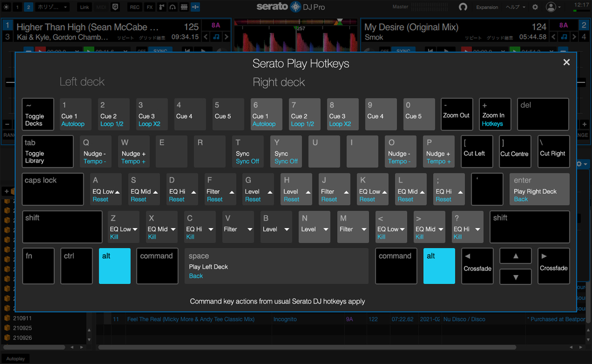Open the Serato Q quantize icon
The height and width of the screenshot is (364, 592).
click(116, 7)
